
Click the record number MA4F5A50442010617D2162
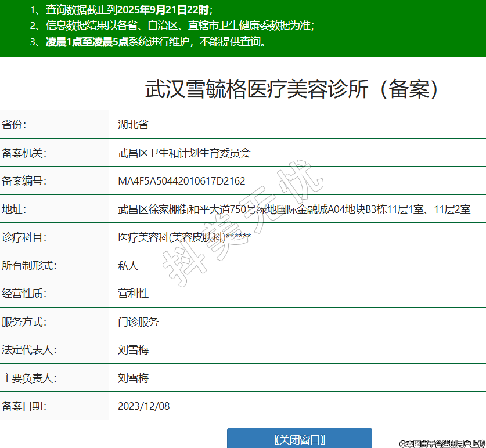181,181
